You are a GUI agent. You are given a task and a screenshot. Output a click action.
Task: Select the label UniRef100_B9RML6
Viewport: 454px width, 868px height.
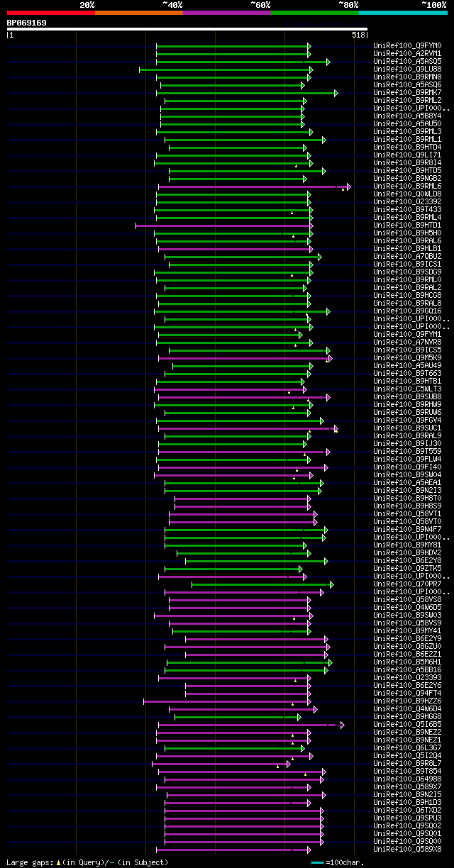pyautogui.click(x=407, y=186)
